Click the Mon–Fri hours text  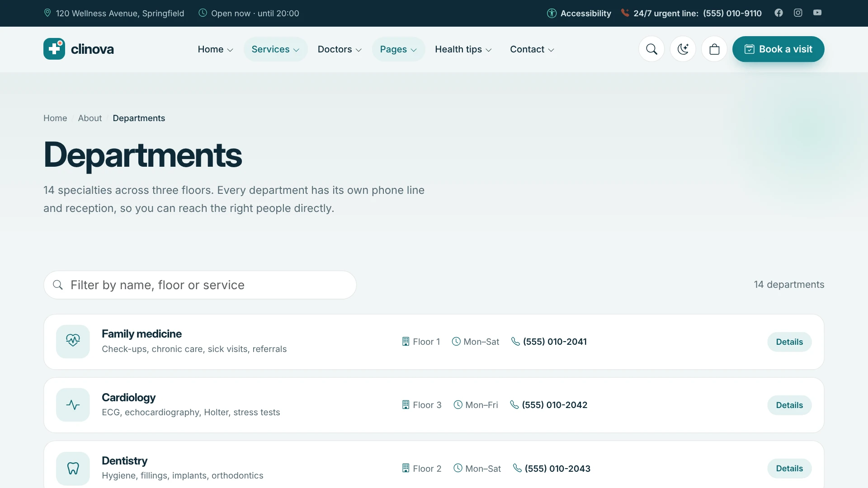coord(481,405)
